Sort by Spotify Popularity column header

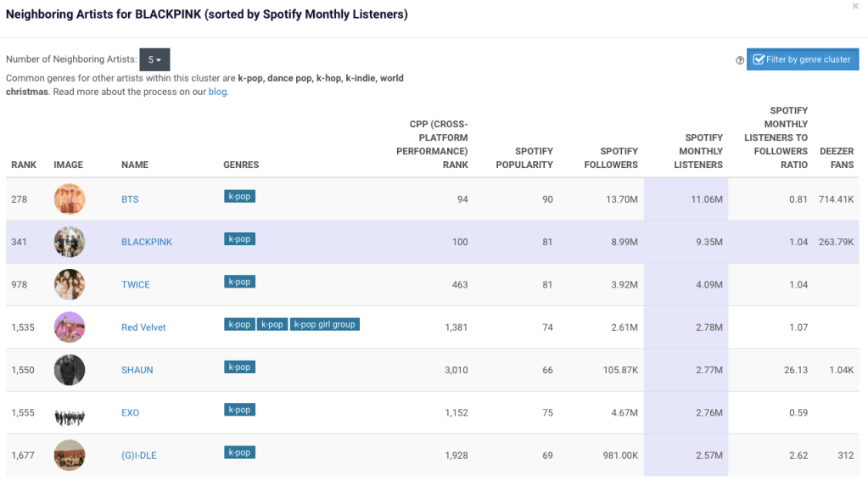pos(524,158)
